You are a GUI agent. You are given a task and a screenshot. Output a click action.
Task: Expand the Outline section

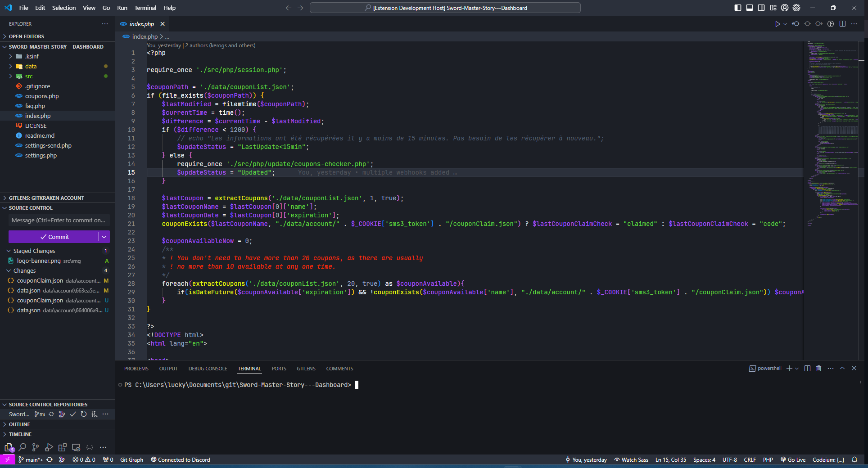click(x=58, y=424)
